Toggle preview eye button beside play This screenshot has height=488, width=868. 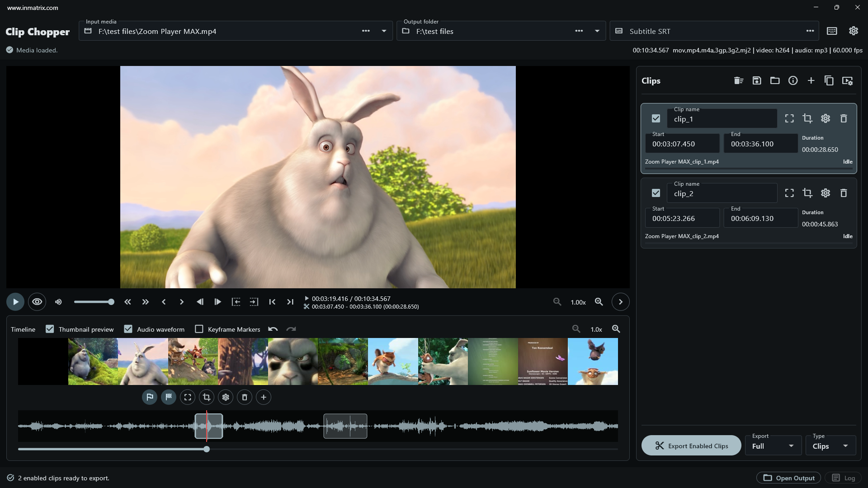(x=37, y=302)
